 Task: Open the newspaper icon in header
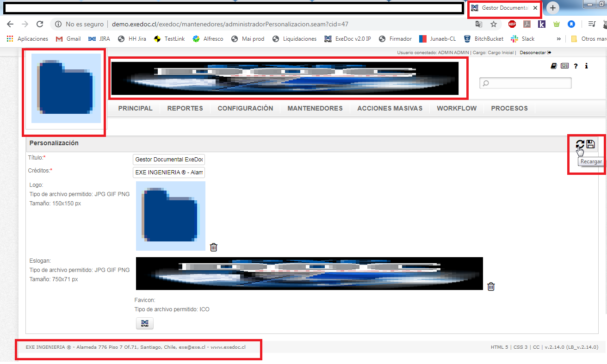coord(564,66)
